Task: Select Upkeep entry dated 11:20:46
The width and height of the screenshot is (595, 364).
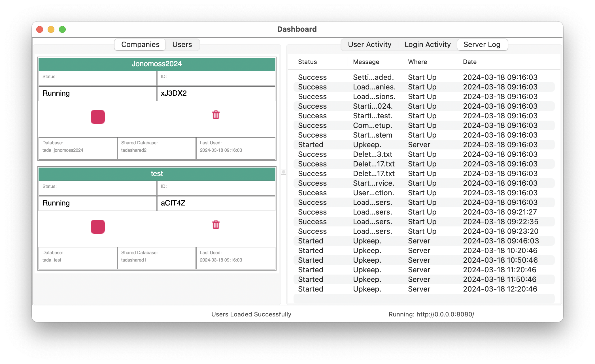Action: coord(424,270)
